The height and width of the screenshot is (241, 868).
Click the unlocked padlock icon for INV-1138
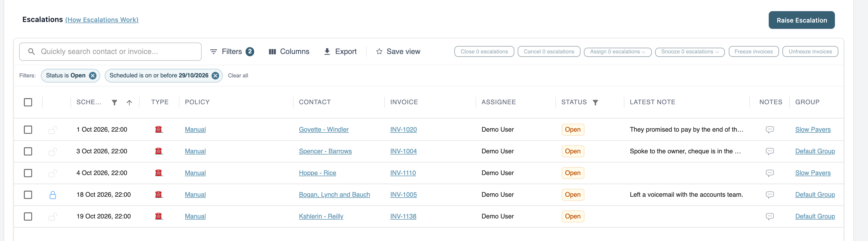tap(52, 216)
